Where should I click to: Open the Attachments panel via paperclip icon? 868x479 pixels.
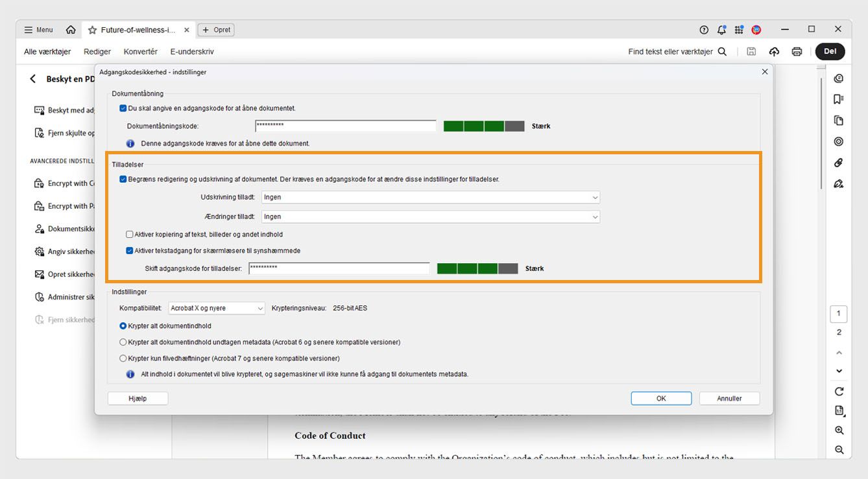[838, 163]
